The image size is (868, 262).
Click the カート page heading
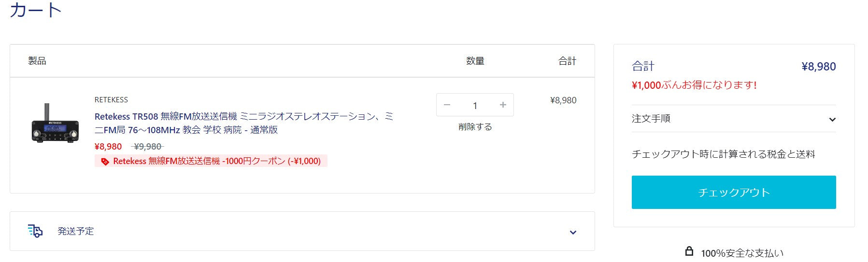36,10
